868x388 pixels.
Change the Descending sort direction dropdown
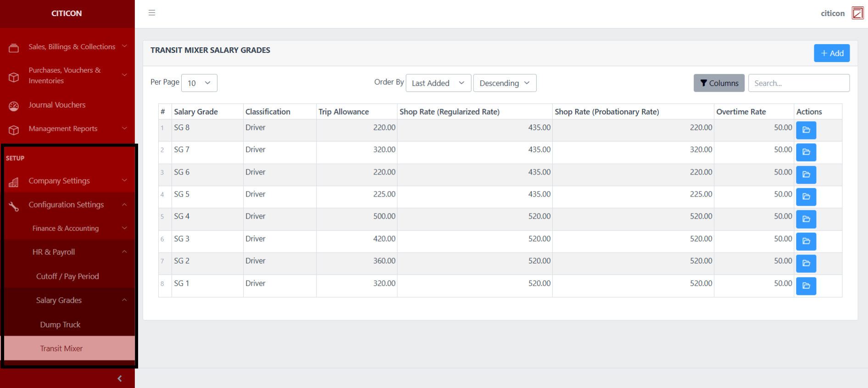point(504,83)
